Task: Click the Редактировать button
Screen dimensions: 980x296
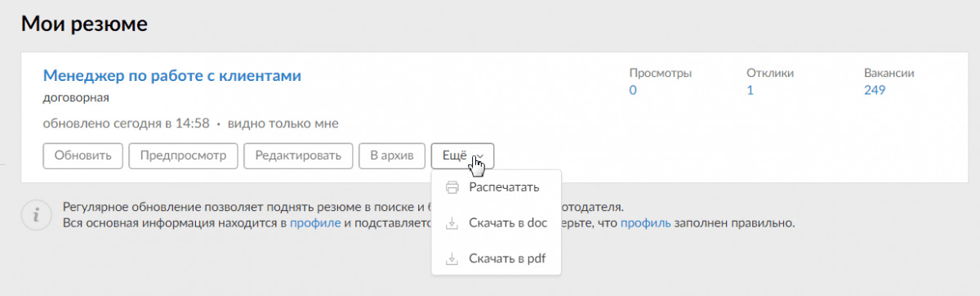Action: coord(298,155)
